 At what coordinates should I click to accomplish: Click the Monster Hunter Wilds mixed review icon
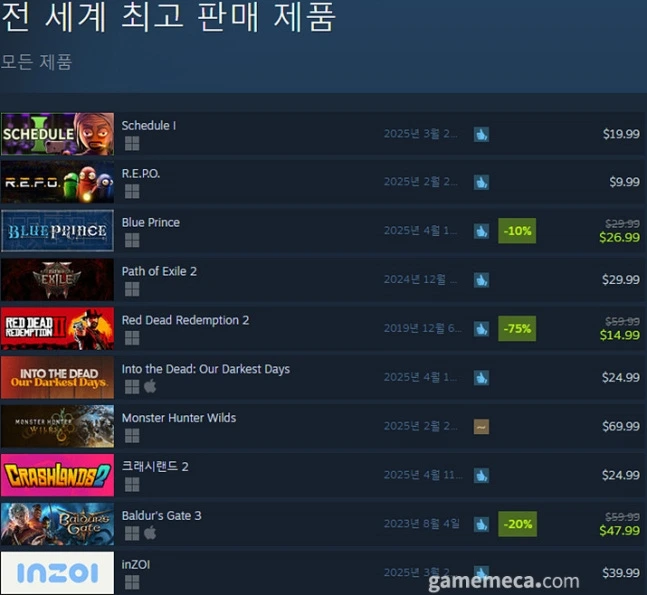(481, 427)
